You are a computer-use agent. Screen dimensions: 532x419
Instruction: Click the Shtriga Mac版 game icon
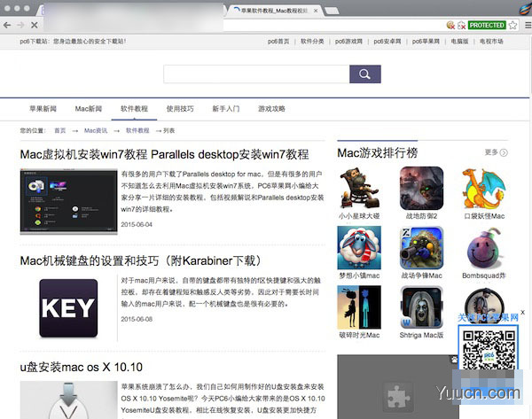click(422, 307)
